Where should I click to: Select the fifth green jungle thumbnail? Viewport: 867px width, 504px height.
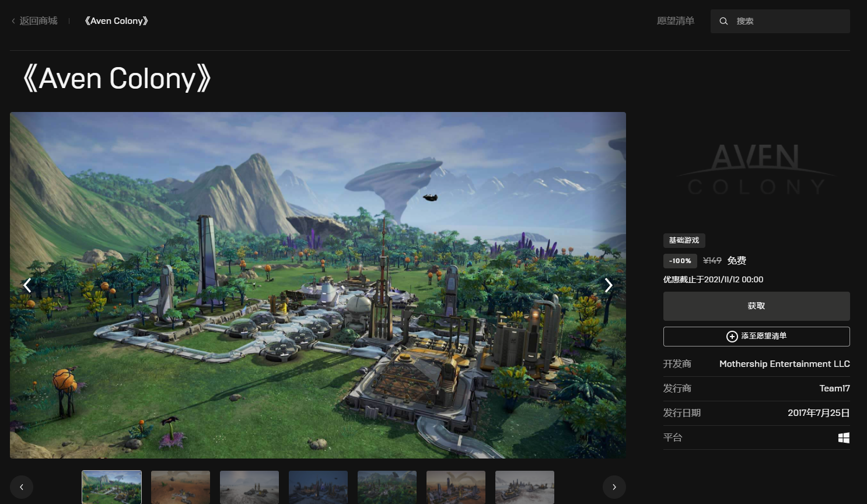coord(387,487)
